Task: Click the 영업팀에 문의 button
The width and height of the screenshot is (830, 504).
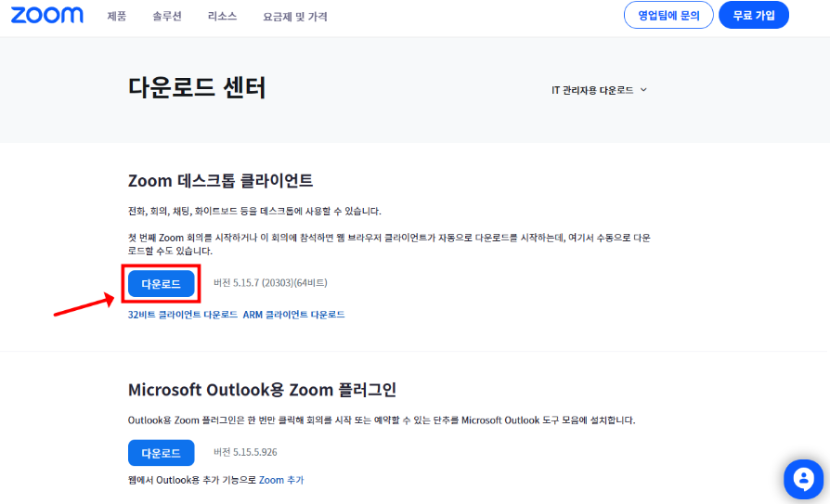Action: click(668, 16)
